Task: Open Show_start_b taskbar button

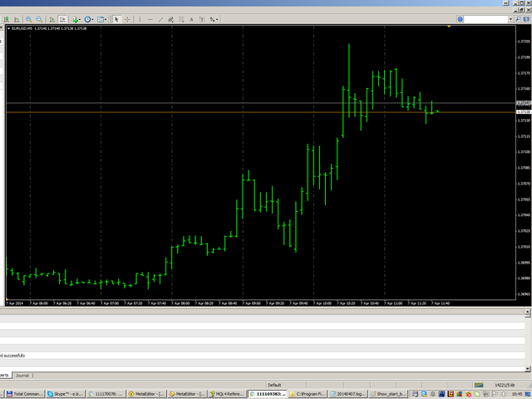Action: (x=388, y=394)
